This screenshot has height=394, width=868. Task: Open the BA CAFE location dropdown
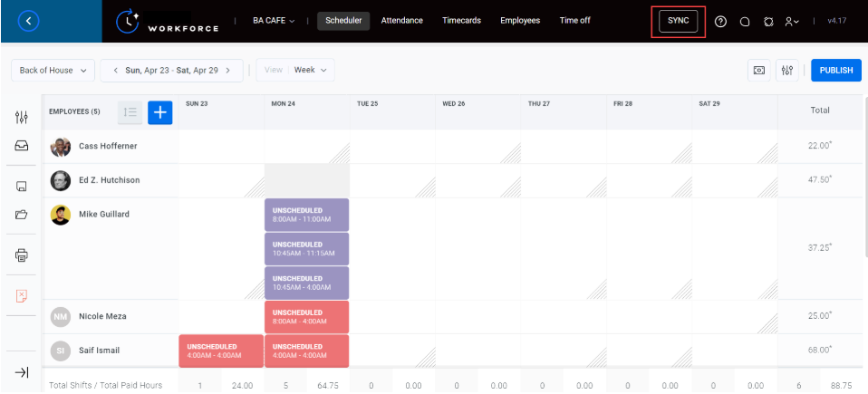[x=274, y=21]
